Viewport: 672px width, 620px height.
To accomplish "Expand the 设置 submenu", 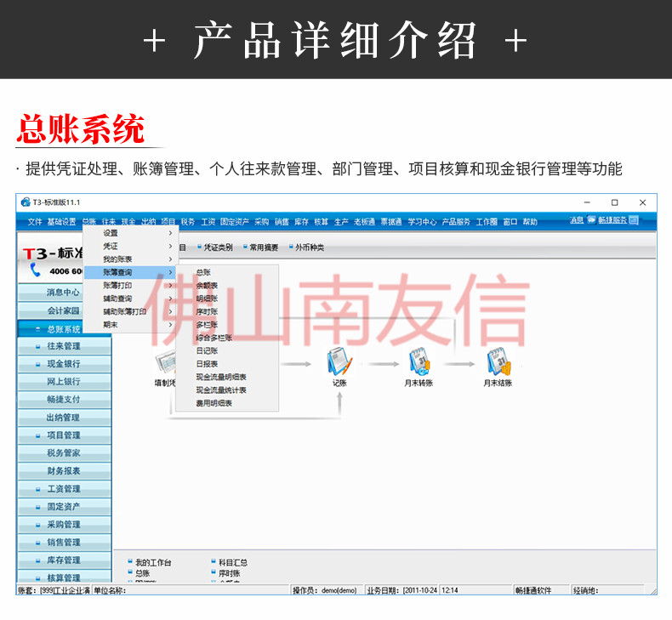I will (x=131, y=233).
